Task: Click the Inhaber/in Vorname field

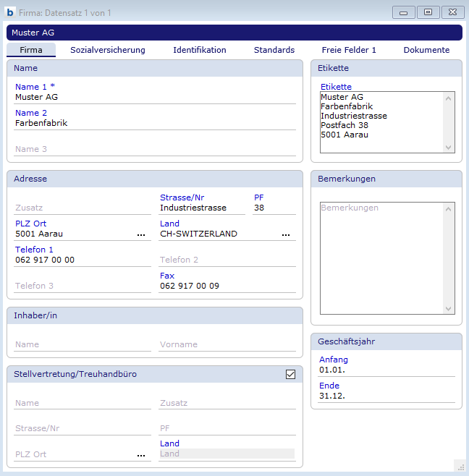Action: 227,344
